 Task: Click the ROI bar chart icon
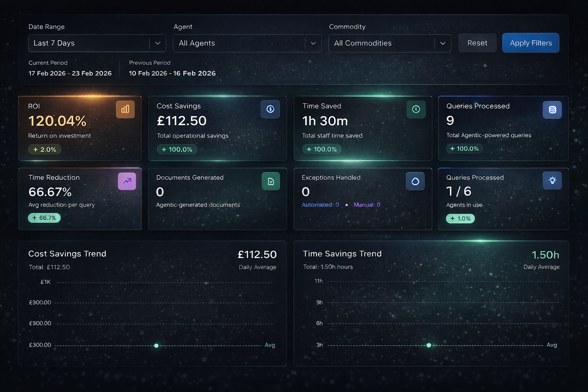(125, 109)
